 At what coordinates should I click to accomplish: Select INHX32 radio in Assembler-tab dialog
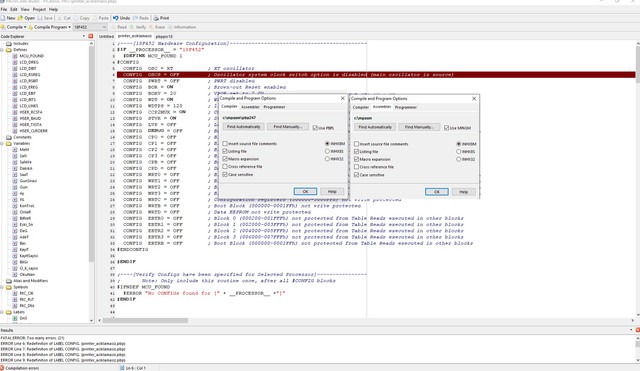[x=459, y=159]
